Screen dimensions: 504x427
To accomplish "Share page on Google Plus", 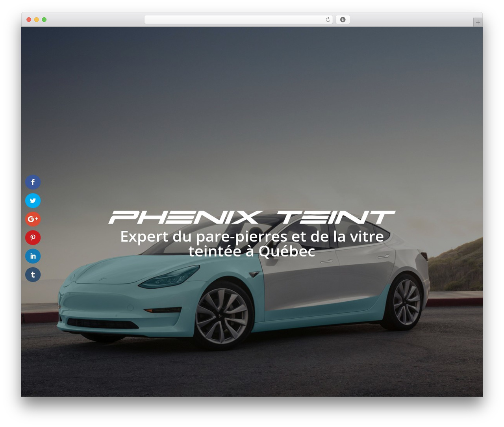I will pyautogui.click(x=33, y=219).
